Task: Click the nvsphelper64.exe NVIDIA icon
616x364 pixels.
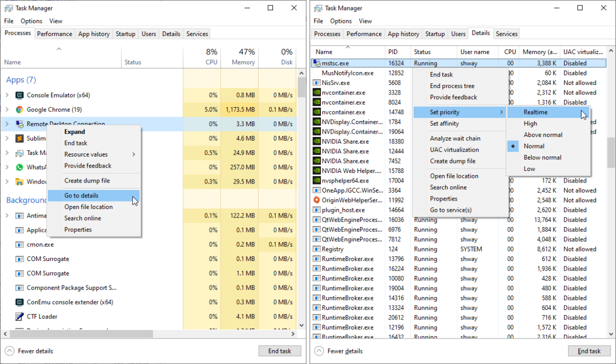Action: [x=316, y=180]
